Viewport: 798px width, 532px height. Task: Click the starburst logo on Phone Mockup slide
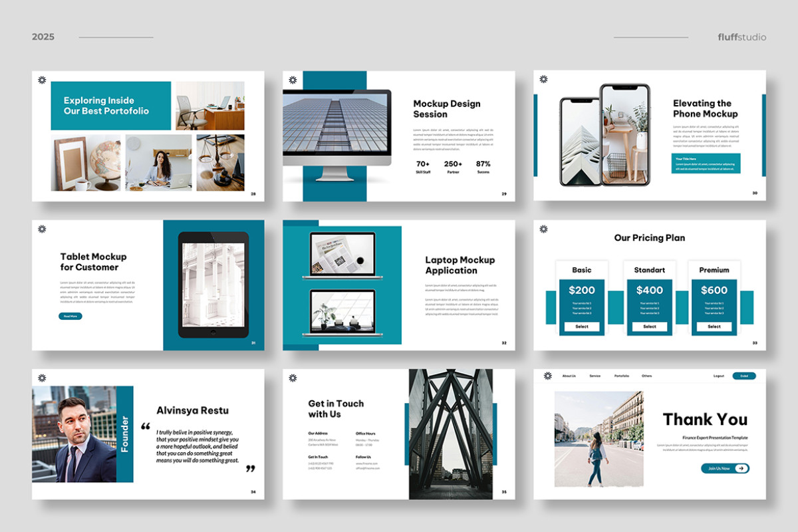pos(543,79)
